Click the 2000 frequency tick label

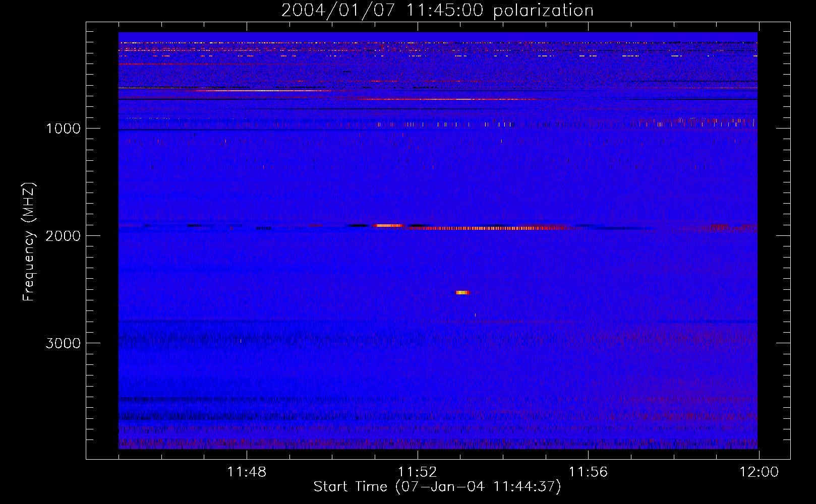point(63,236)
